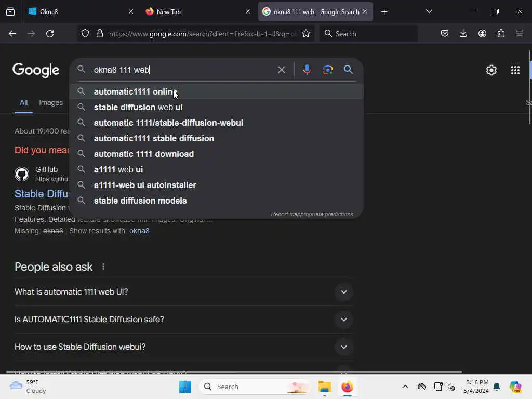This screenshot has width=532, height=399.
Task: Open tracking protection shield icon
Action: pyautogui.click(x=85, y=34)
